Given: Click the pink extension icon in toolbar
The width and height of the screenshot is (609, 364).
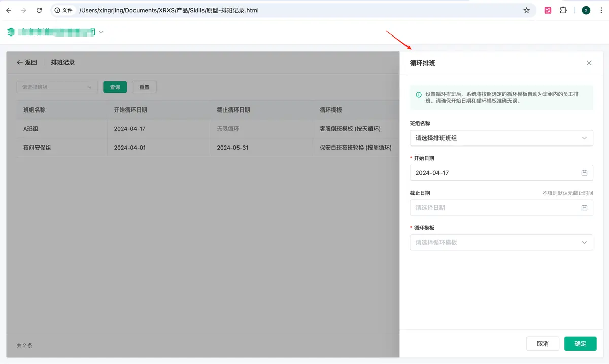Looking at the screenshot, I should (x=548, y=10).
